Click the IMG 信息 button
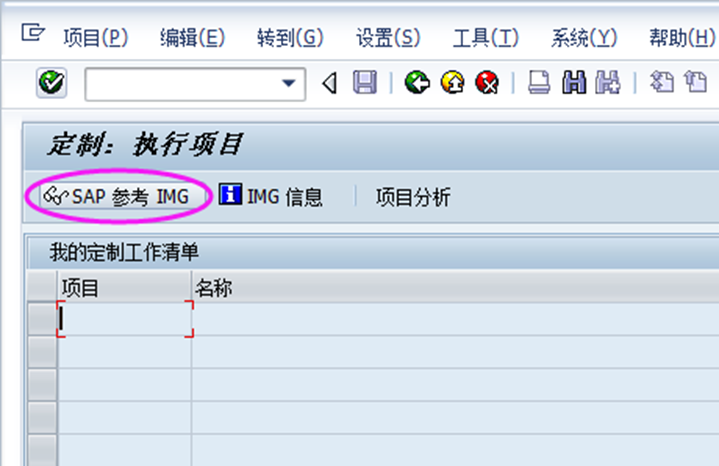Screen dimensions: 719x466 tap(271, 196)
